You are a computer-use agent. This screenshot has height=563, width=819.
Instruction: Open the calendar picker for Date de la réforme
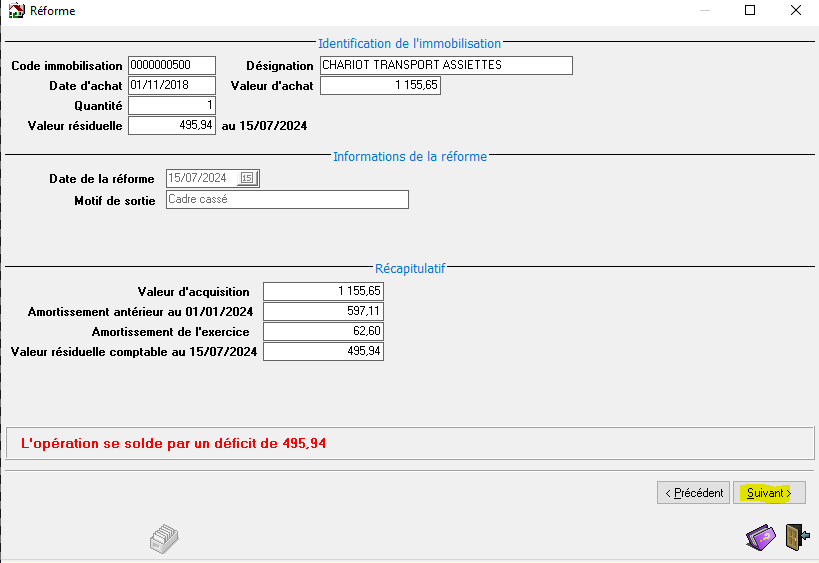coord(248,179)
